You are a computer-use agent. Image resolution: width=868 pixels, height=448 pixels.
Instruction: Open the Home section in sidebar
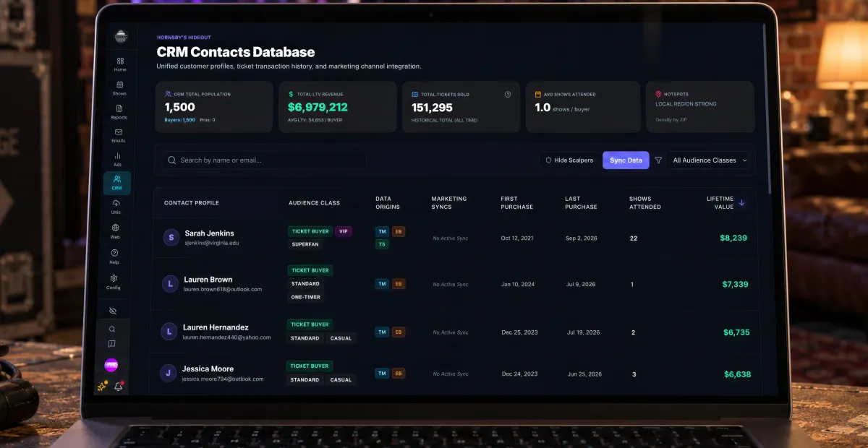pos(119,64)
